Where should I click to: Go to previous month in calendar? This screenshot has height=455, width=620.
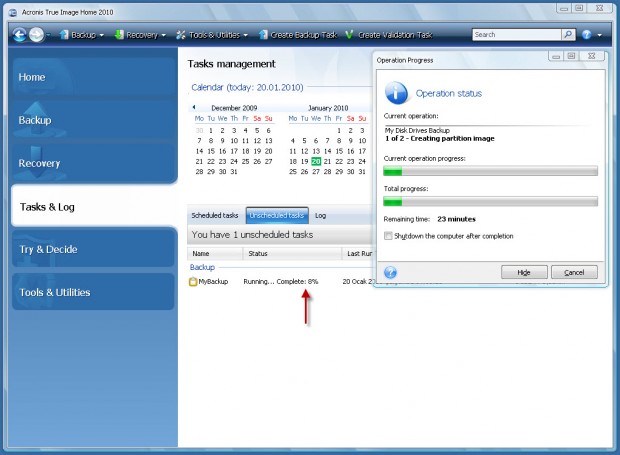[194, 107]
